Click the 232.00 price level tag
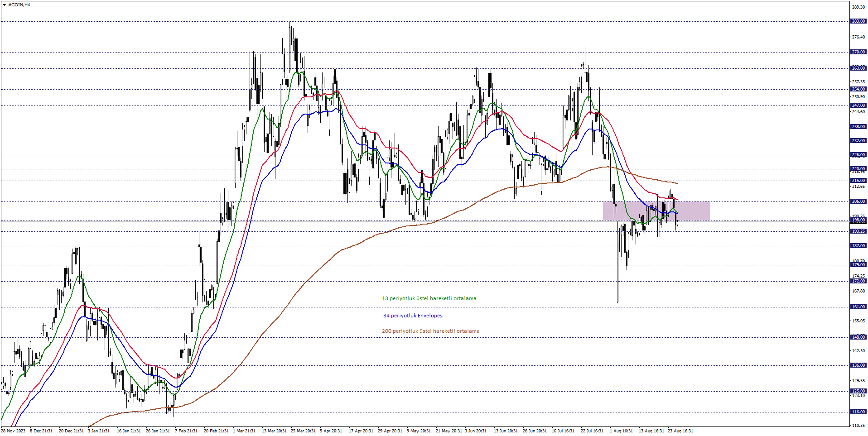Image resolution: width=868 pixels, height=436 pixels. point(858,141)
